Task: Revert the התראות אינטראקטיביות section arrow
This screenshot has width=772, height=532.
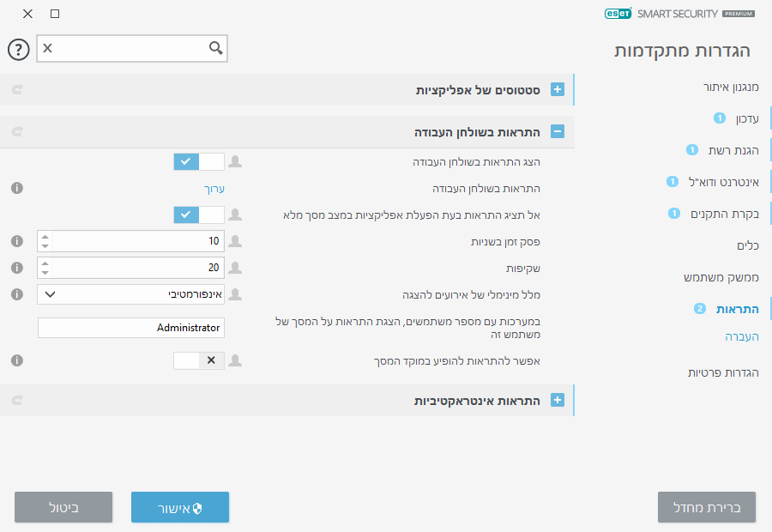Action: pos(17,400)
